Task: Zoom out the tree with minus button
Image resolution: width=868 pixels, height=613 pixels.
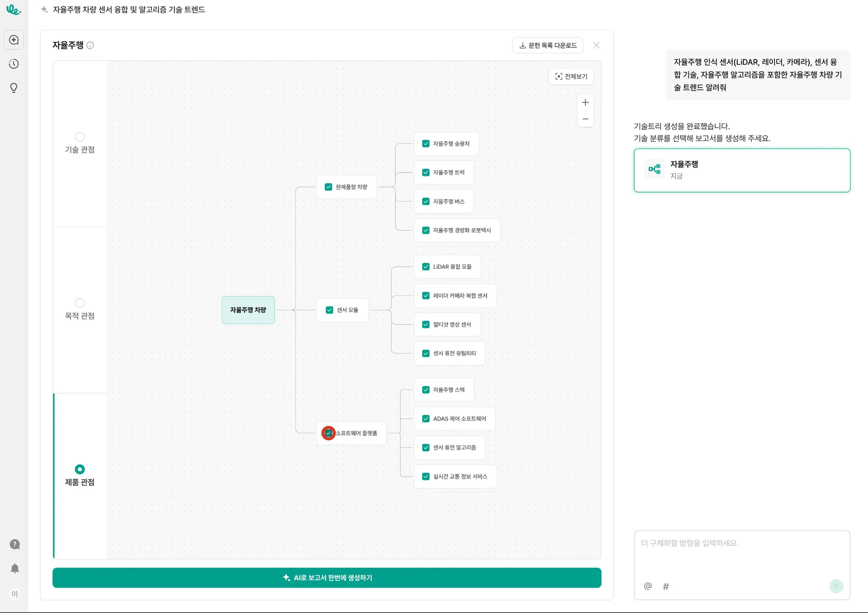Action: click(x=585, y=119)
